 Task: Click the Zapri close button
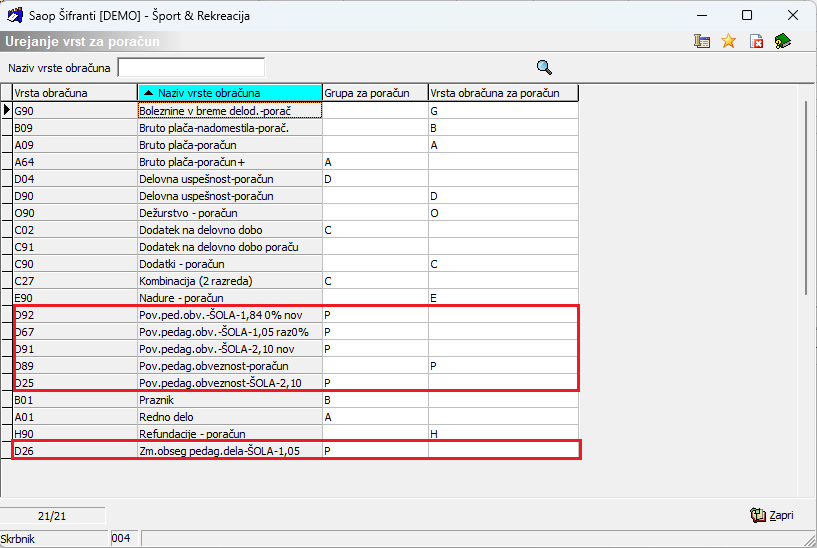772,515
